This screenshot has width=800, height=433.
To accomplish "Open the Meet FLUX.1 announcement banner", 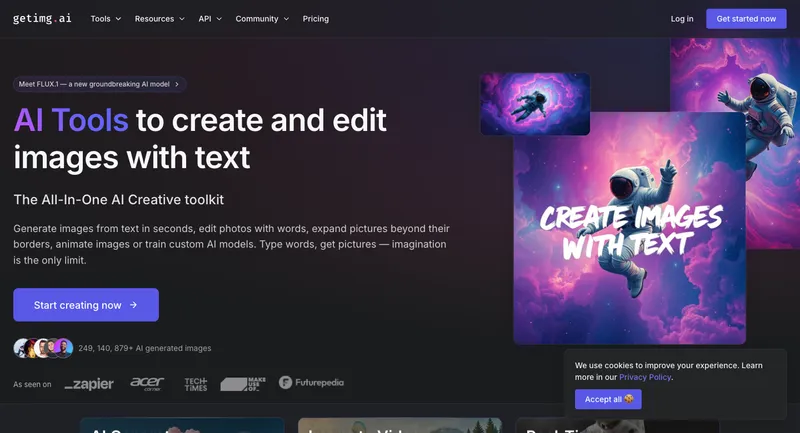I will click(100, 85).
